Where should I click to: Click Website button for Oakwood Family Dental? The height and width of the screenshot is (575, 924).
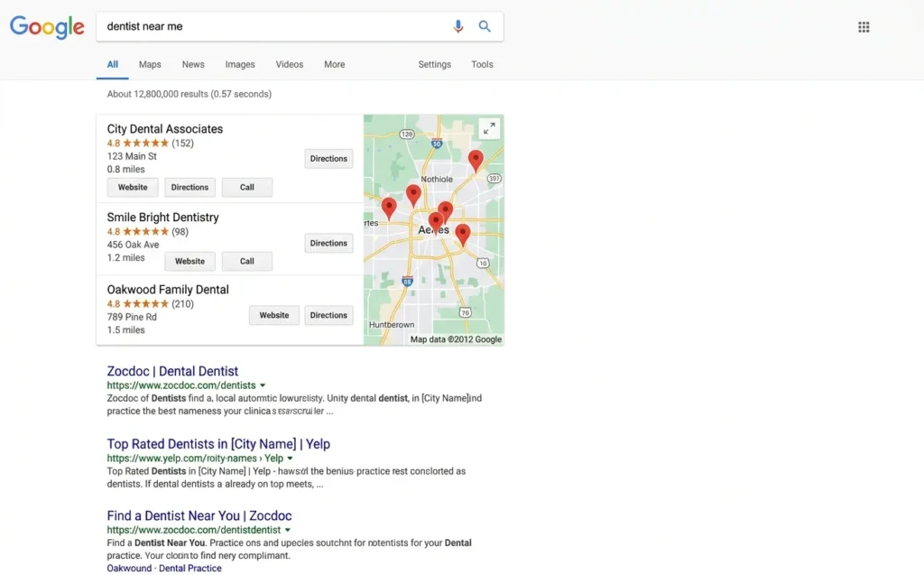click(x=274, y=316)
